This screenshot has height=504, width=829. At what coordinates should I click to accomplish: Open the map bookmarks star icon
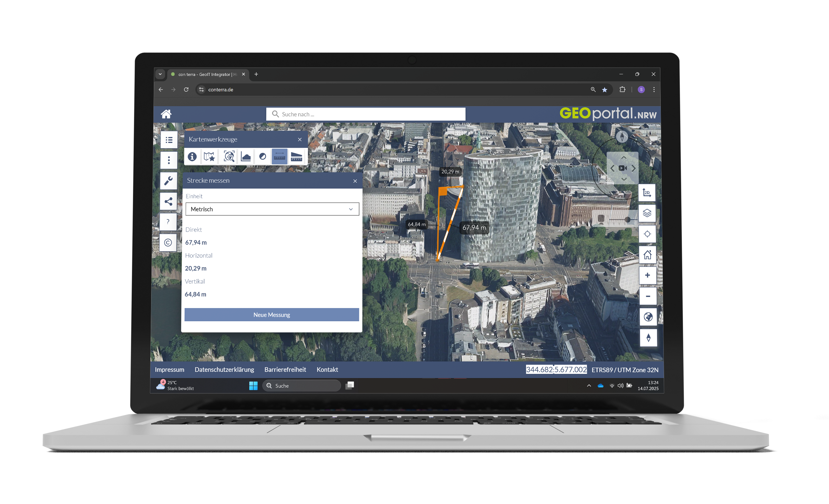click(209, 157)
